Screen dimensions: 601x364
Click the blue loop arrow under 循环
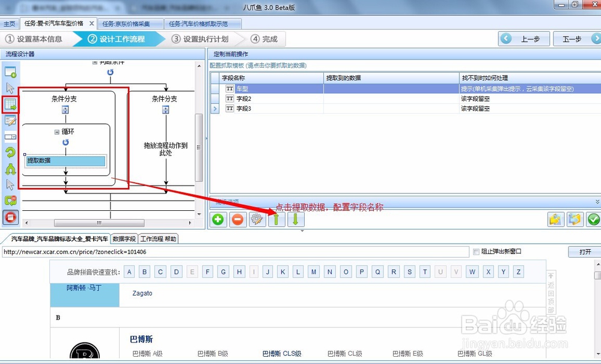(66, 142)
